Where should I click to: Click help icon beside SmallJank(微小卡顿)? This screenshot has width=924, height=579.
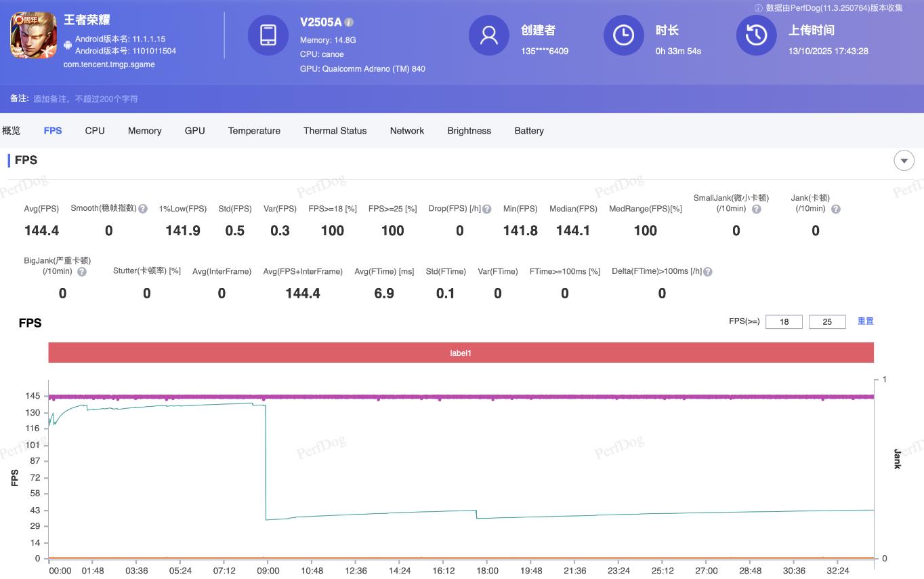coord(757,209)
